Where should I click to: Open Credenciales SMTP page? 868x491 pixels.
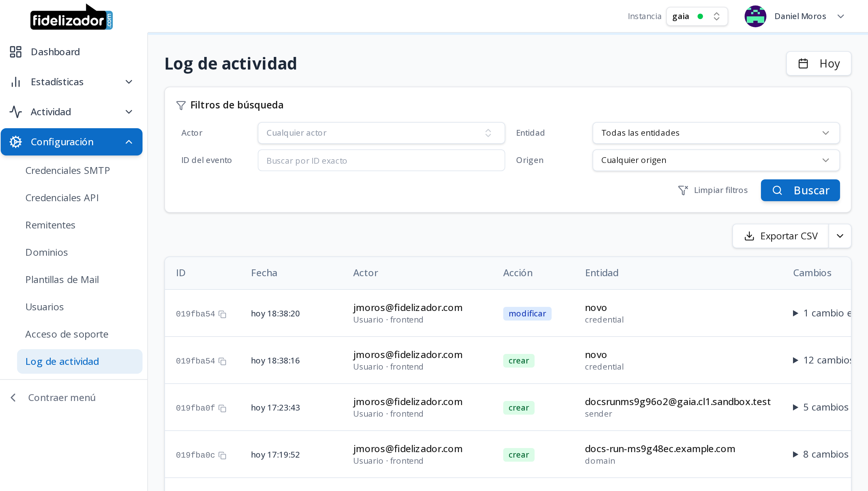coord(68,170)
